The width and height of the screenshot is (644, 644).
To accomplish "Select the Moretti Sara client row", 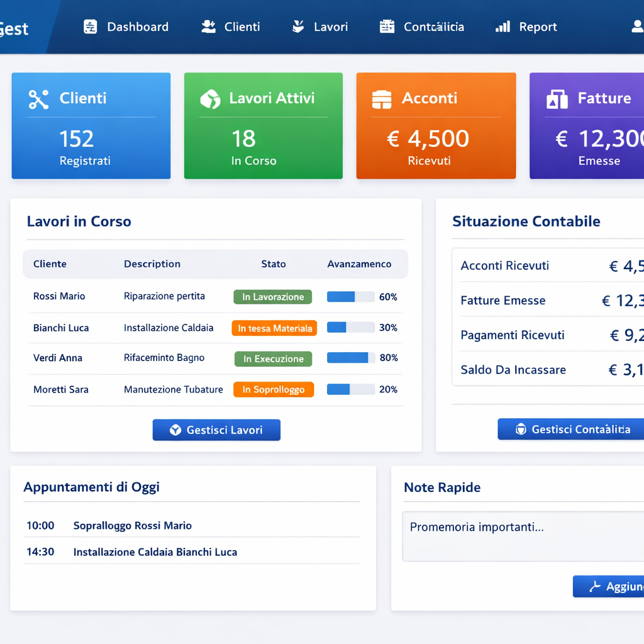I will (61, 389).
